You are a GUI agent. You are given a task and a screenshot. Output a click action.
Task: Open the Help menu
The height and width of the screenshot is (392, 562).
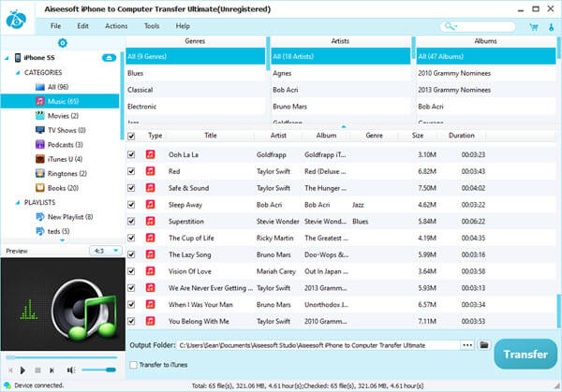(183, 26)
